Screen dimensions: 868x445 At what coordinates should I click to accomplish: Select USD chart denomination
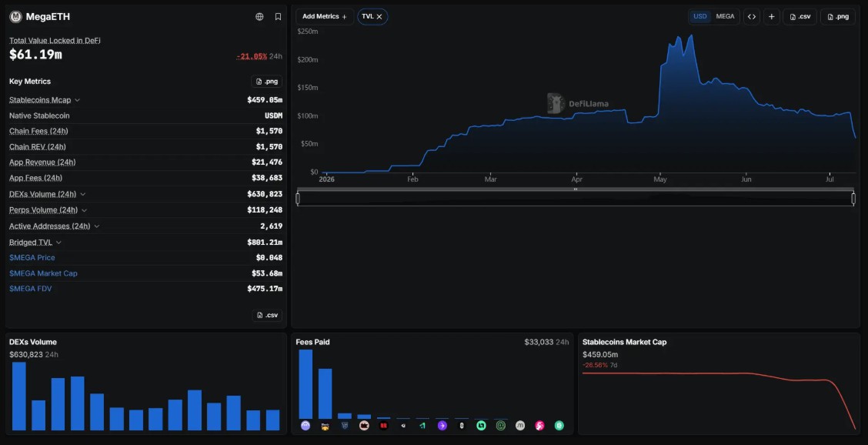click(x=700, y=17)
